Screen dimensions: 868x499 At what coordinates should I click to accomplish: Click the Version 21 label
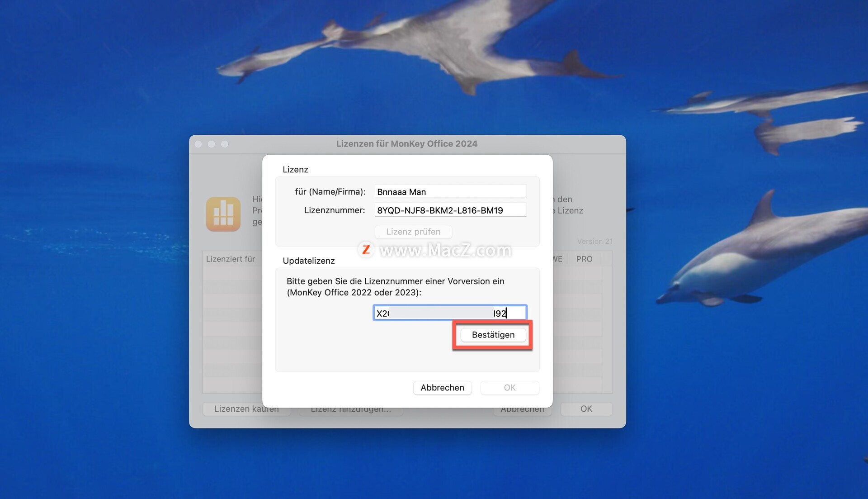click(x=595, y=242)
